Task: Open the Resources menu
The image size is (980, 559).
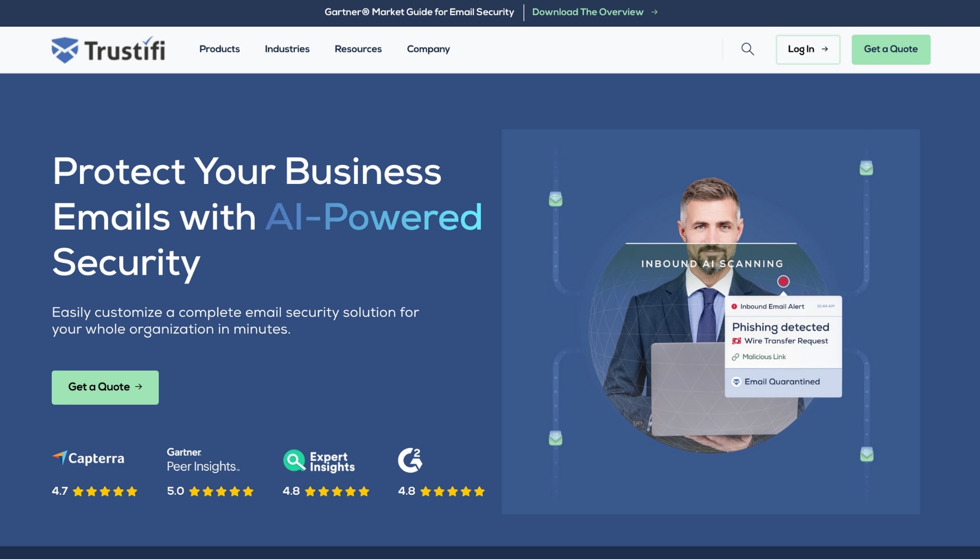Action: coord(358,49)
